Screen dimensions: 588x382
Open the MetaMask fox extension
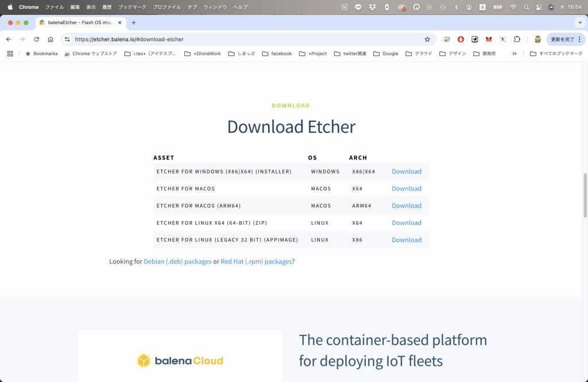[489, 39]
